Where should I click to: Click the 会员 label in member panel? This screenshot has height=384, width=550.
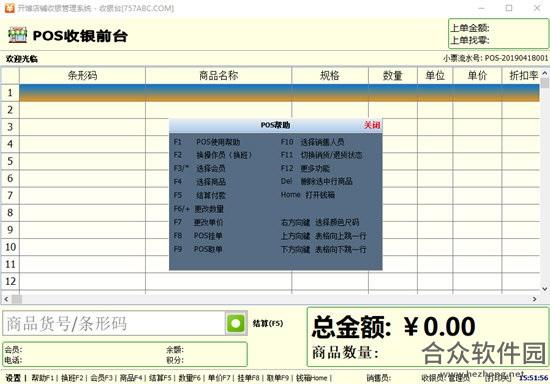13,350
